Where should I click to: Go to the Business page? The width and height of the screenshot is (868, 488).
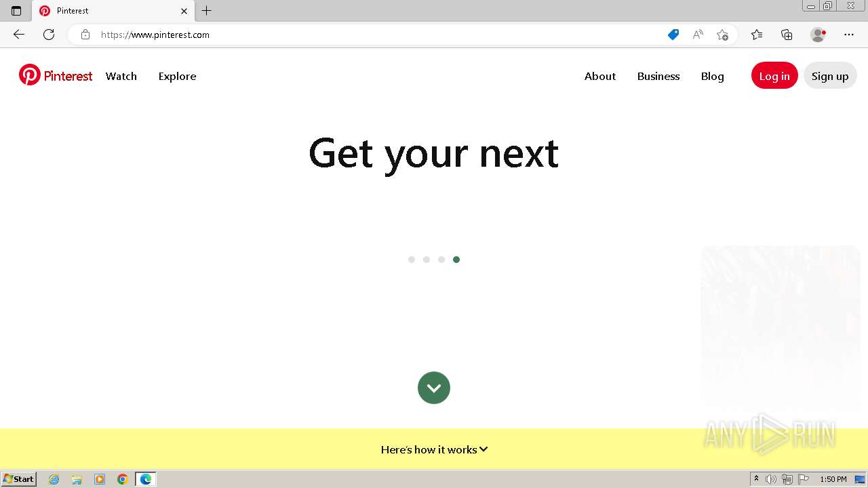658,76
